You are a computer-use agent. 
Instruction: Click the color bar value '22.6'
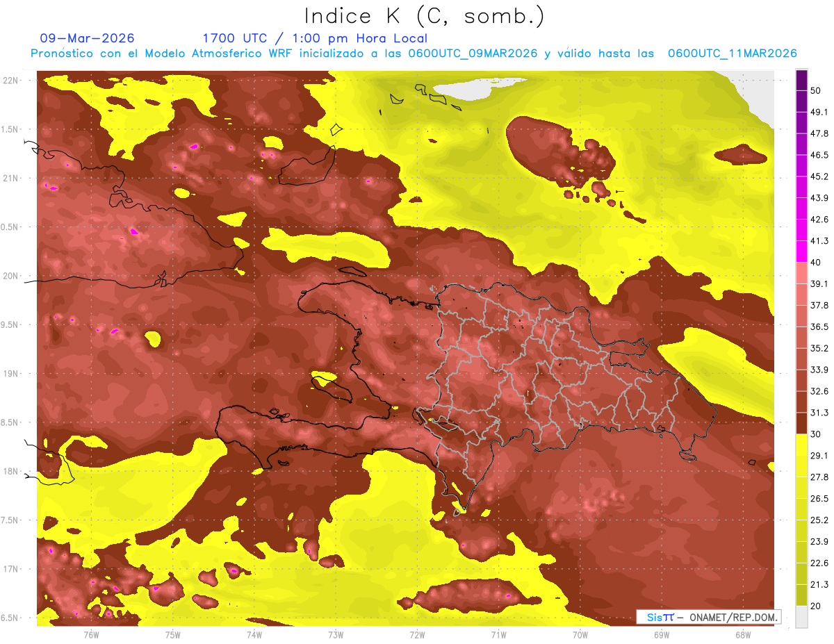tap(819, 563)
